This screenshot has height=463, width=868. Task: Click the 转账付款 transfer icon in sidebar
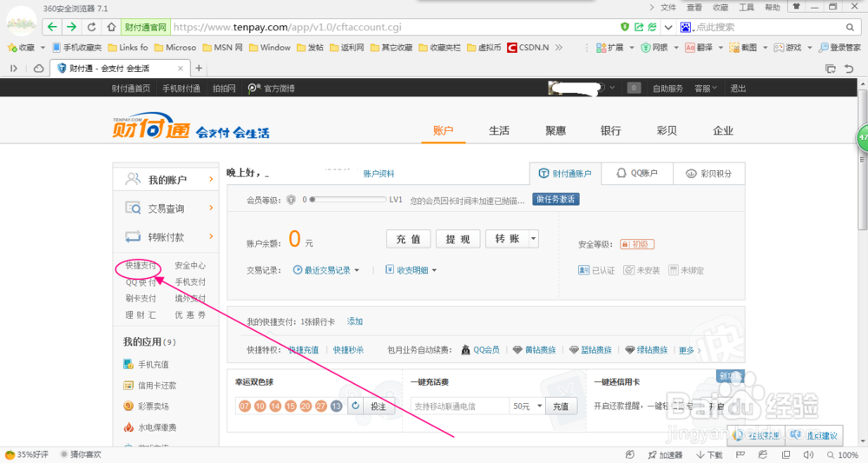tap(133, 236)
